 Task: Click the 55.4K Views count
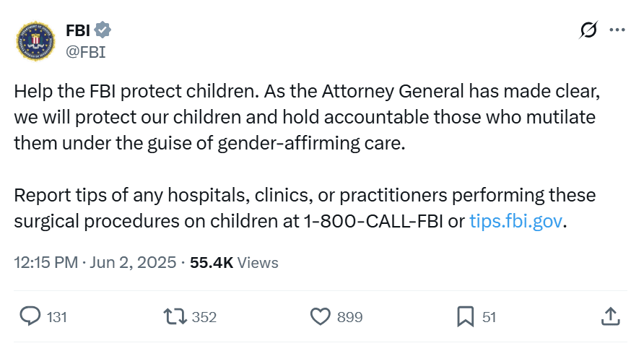[x=234, y=263]
